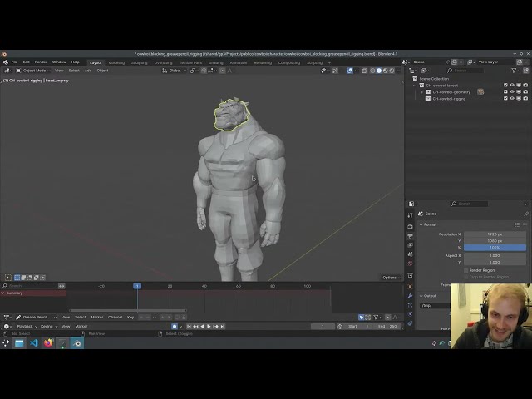532x399 pixels.
Task: Open the outliner display mode dropdown
Action: pos(426,71)
